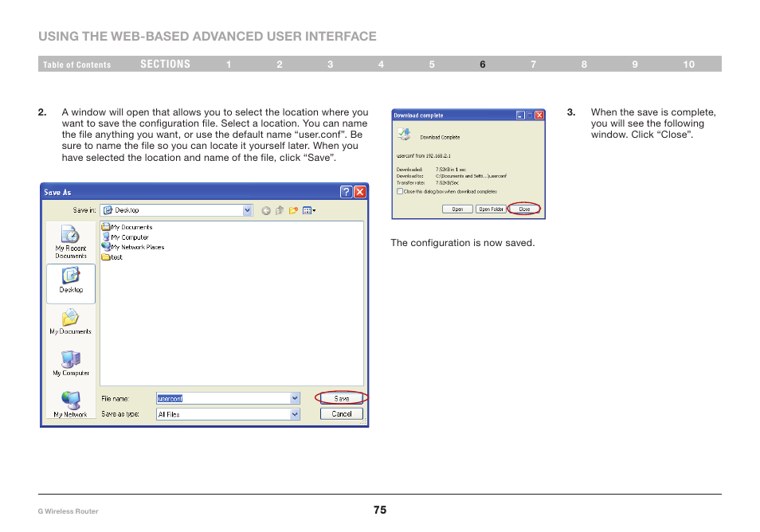Image resolution: width=760 pixels, height=532 pixels.
Task: Click the page number 75
Action: [x=380, y=510]
